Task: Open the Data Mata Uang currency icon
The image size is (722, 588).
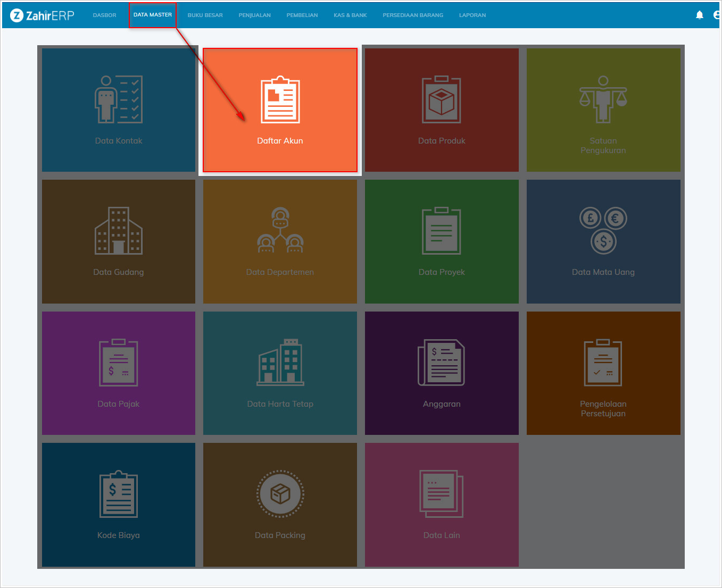Action: click(x=603, y=231)
